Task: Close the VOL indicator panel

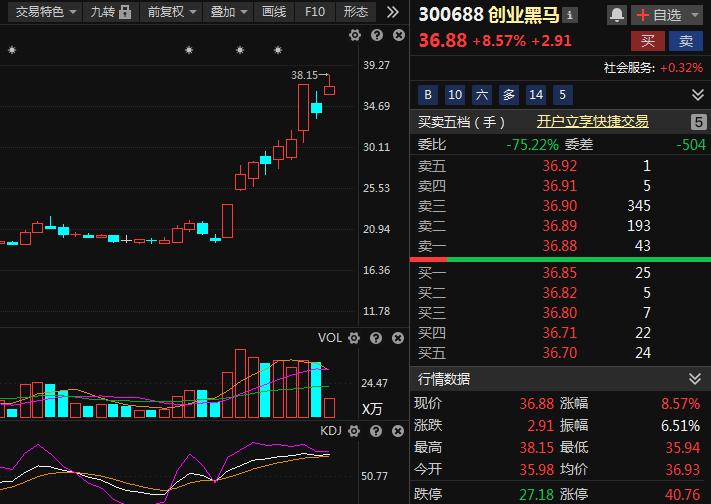Action: pos(398,338)
